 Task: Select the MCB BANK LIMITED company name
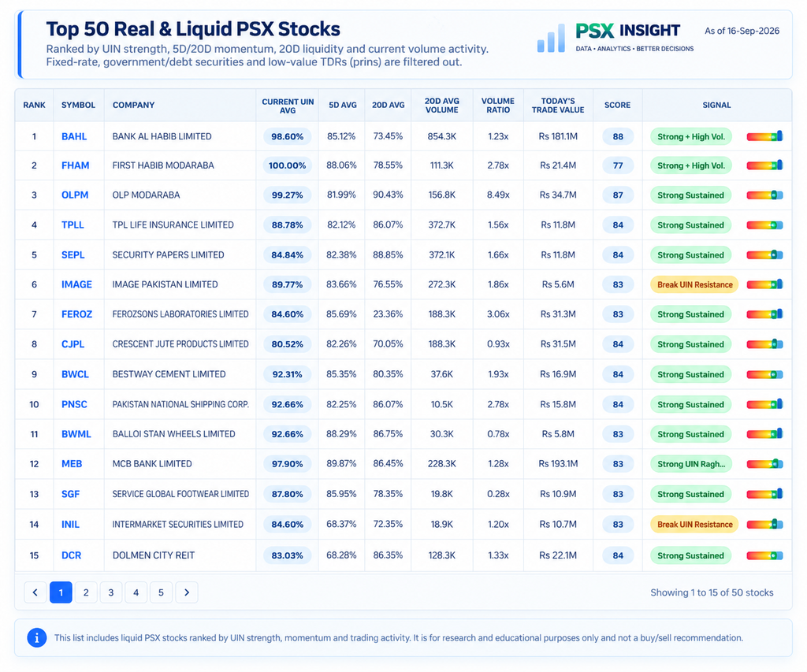pos(152,463)
